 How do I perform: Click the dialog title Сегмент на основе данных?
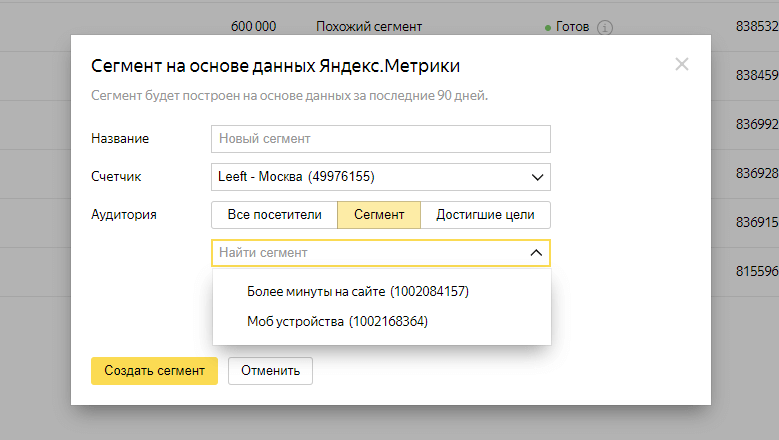pos(275,66)
